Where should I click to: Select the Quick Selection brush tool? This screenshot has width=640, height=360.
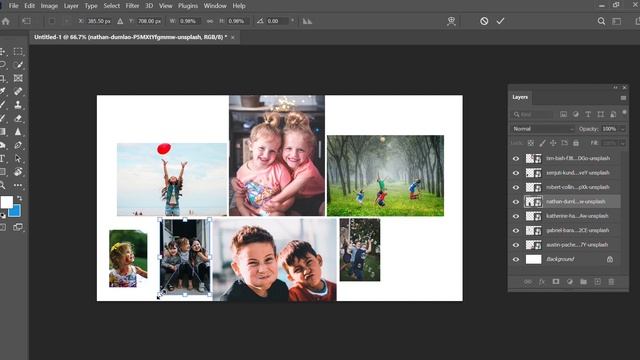pyautogui.click(x=18, y=65)
